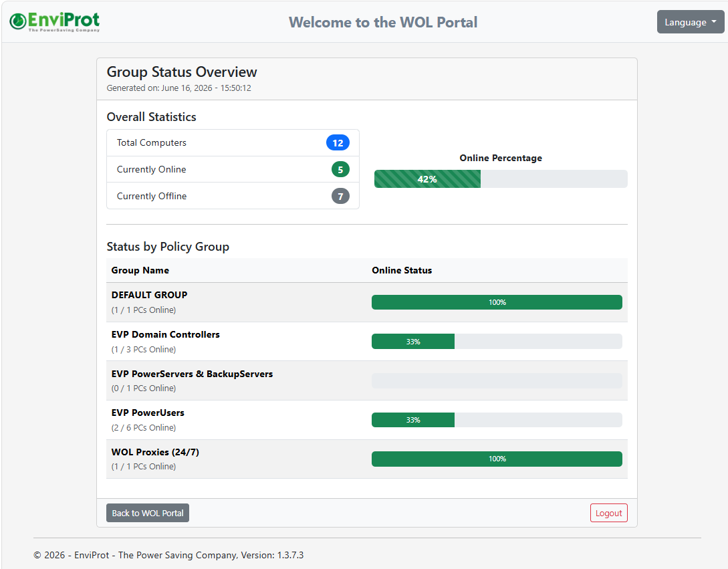Click EVP Domain Controllers 33% progress bar
Viewport: 728px width, 569px height.
(497, 342)
